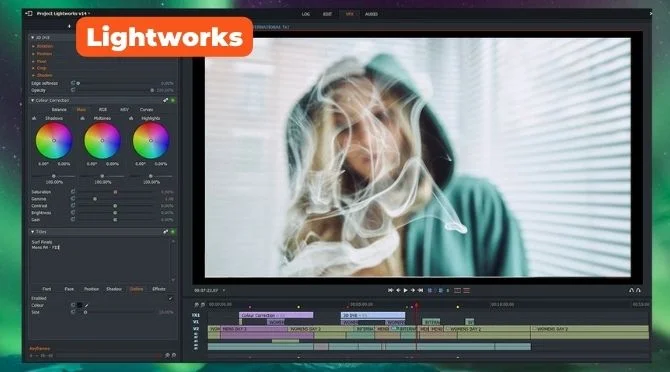Toggle keyframing for Gain
This screenshot has height=372, width=670.
tap(73, 220)
